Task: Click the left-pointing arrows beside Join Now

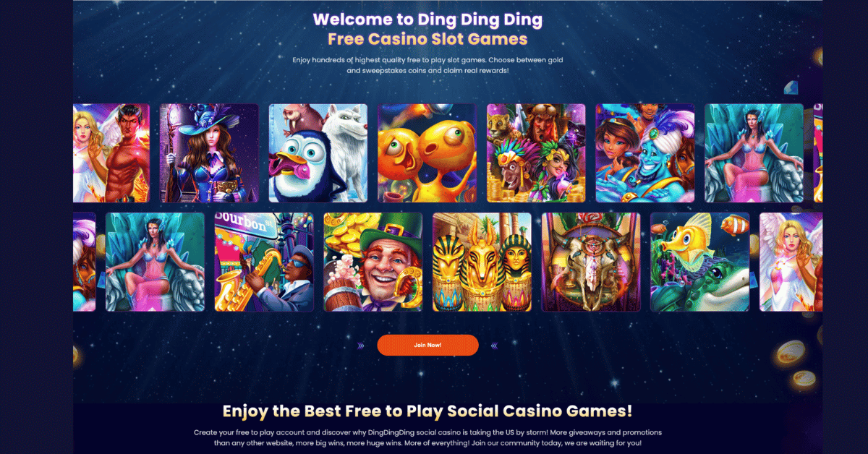Action: pyautogui.click(x=494, y=346)
